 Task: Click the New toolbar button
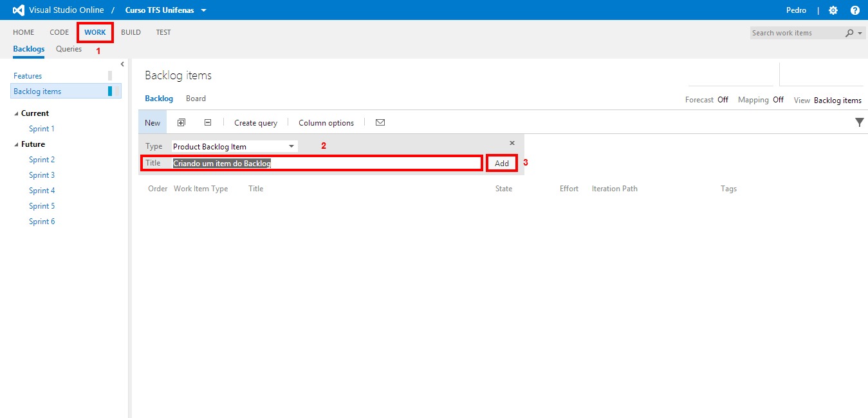152,122
